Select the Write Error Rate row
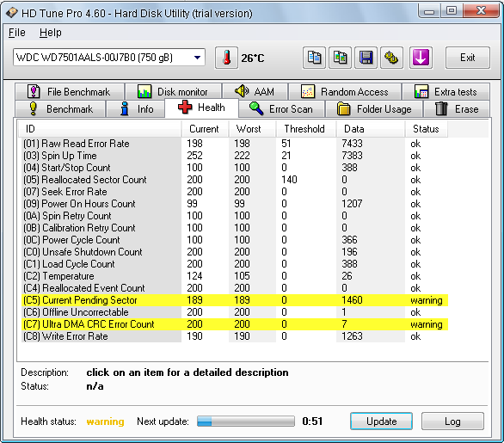 (235, 336)
